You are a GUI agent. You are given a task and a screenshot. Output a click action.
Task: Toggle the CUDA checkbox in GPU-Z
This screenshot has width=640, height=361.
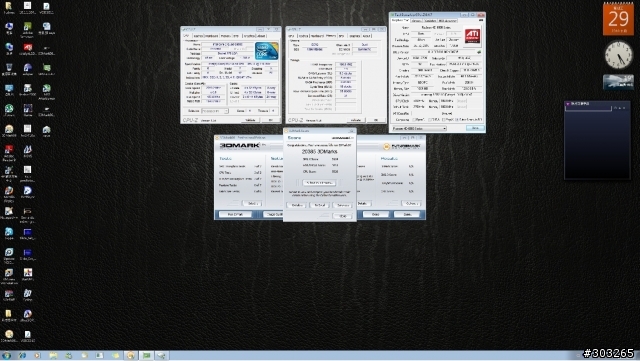tap(430, 120)
